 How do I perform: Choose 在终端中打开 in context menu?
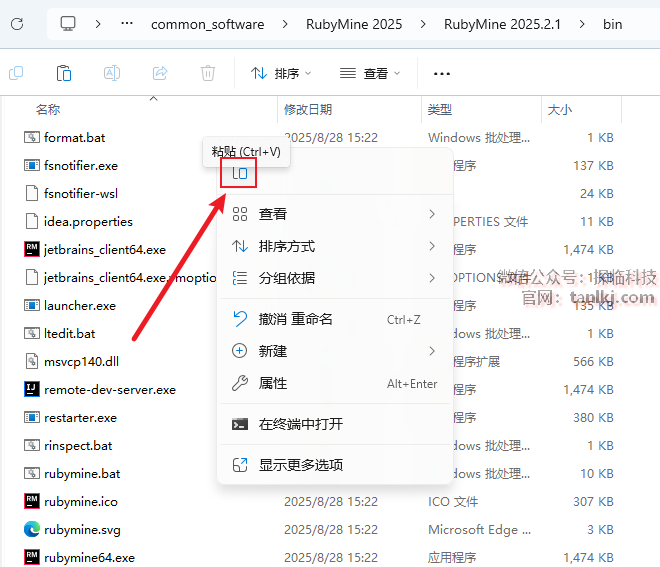click(x=335, y=424)
